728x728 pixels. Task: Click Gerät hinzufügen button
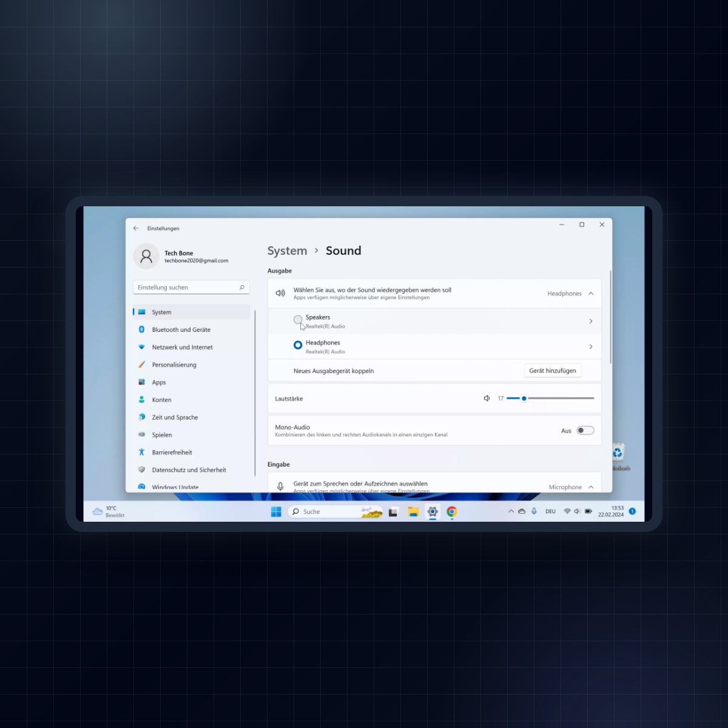pyautogui.click(x=553, y=371)
